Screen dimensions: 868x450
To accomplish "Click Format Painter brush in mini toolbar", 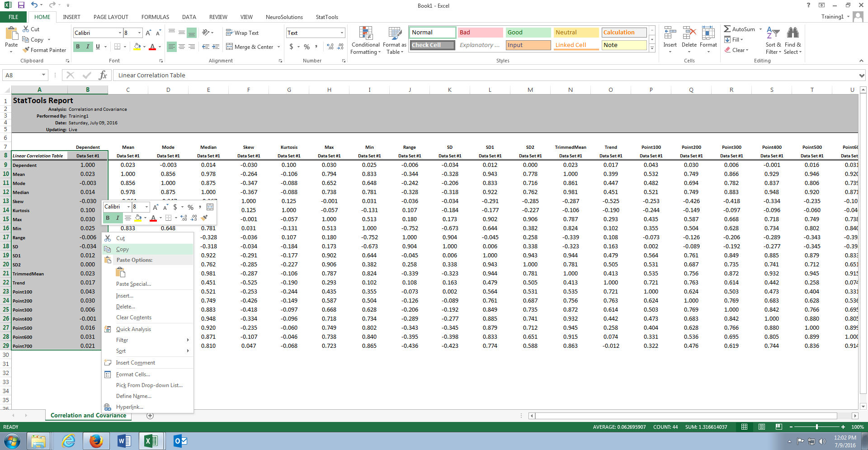I will click(x=204, y=218).
